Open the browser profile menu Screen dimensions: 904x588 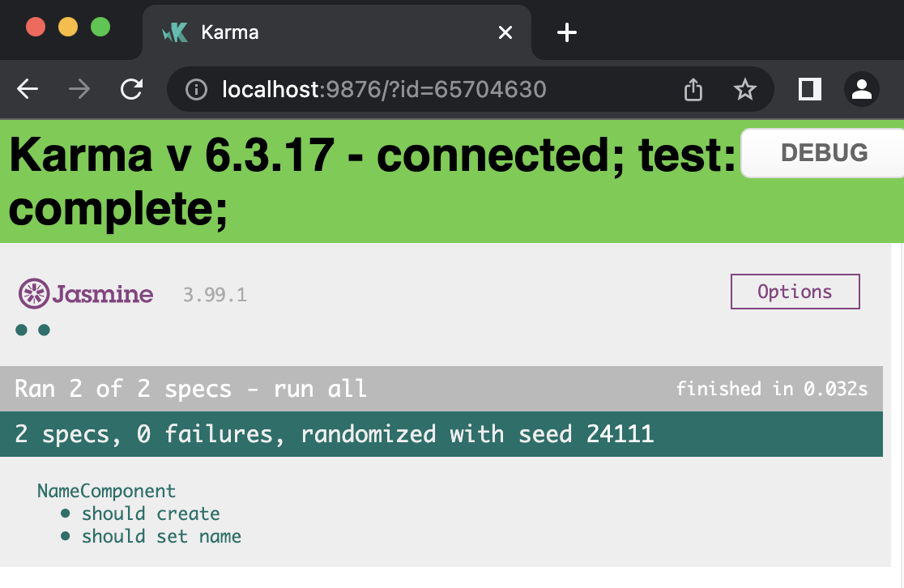(x=861, y=89)
